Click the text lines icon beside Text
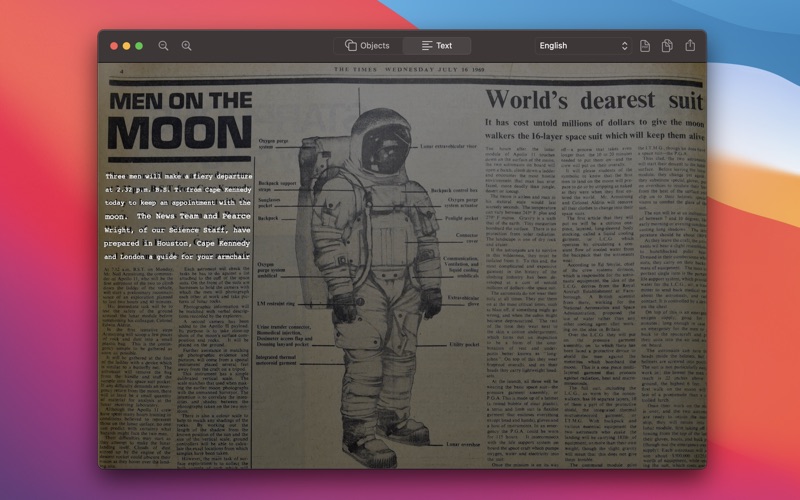 click(427, 46)
